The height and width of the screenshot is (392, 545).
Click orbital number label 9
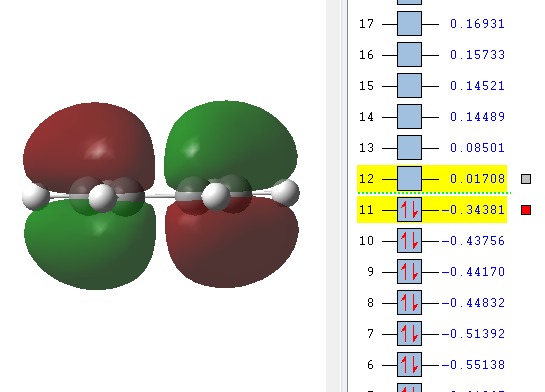(371, 271)
